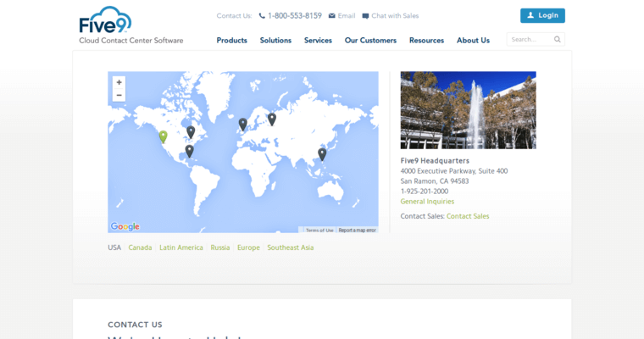Image resolution: width=644 pixels, height=339 pixels.
Task: Expand the Our Customers menu
Action: click(x=370, y=40)
